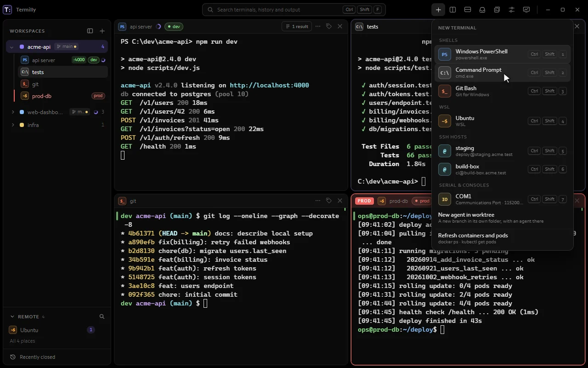Click the PowerShell icon in api server header
Image resolution: width=588 pixels, height=368 pixels.
pyautogui.click(x=122, y=27)
